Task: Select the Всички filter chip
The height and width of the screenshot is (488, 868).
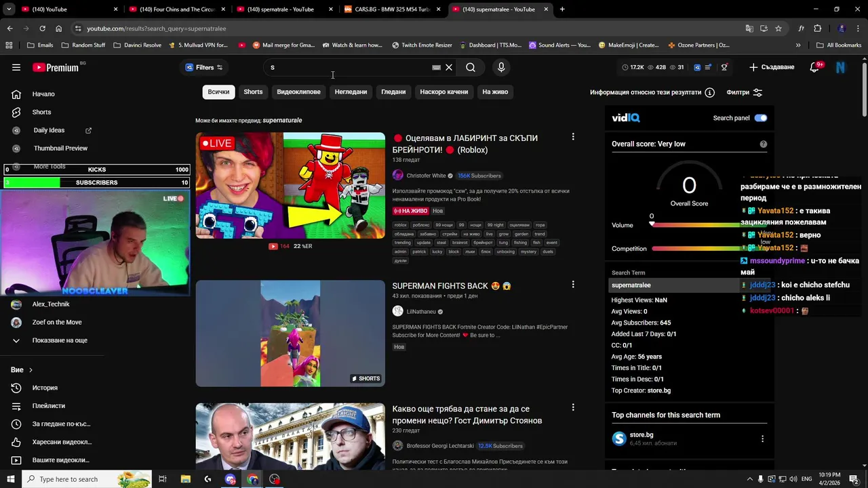Action: click(x=218, y=91)
